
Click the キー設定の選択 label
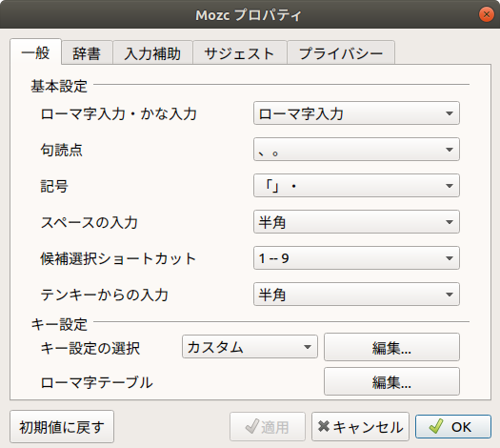tap(90, 348)
